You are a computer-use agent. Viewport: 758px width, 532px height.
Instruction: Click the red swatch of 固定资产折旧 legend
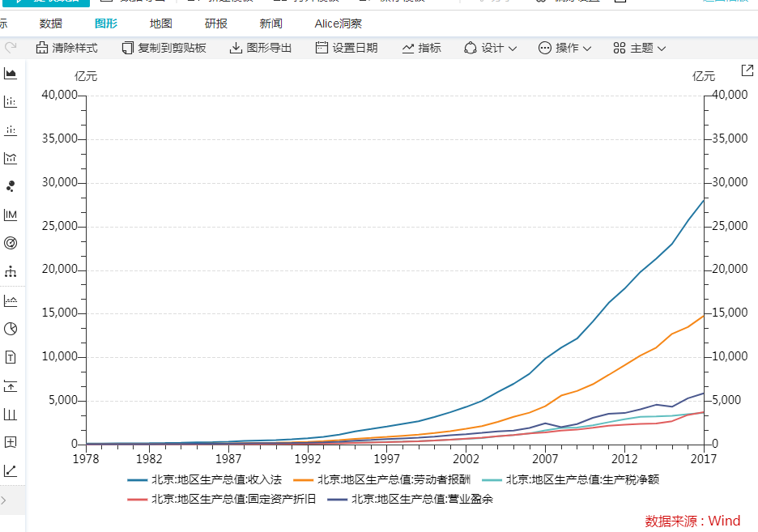click(x=138, y=499)
